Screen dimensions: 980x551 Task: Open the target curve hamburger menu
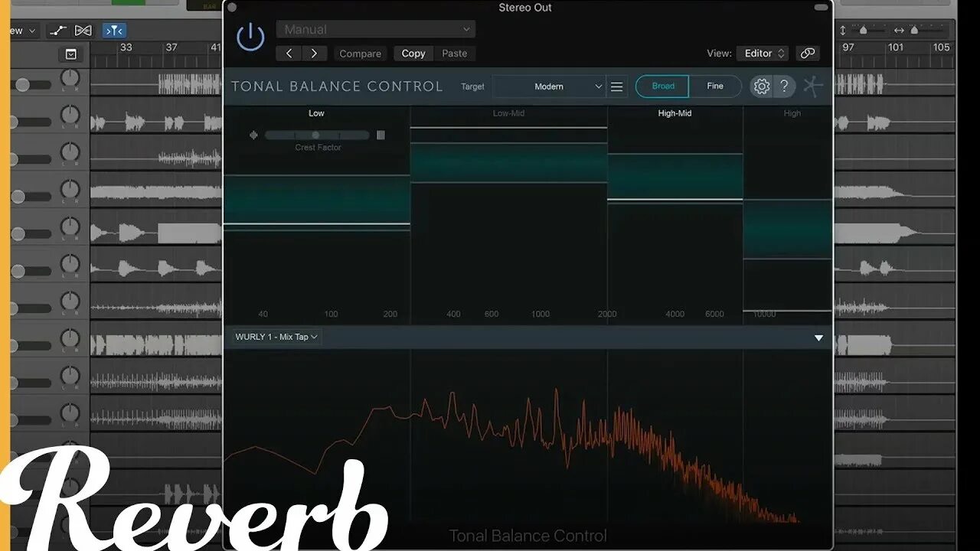[x=617, y=86]
